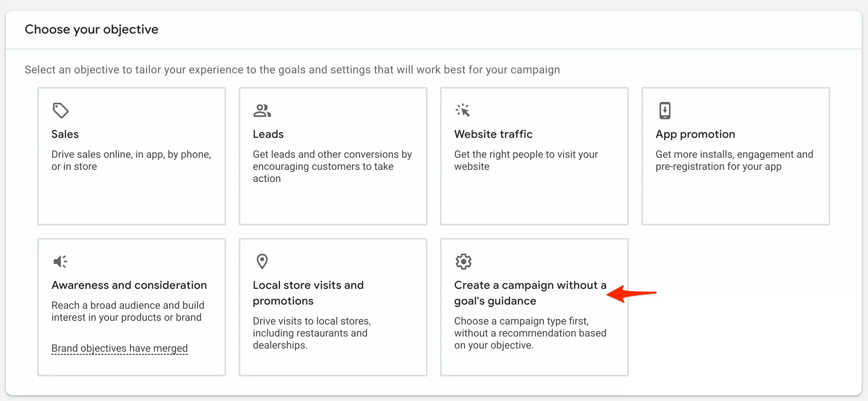Select the Sales objective title
Screen dimensions: 868x401
tap(65, 134)
